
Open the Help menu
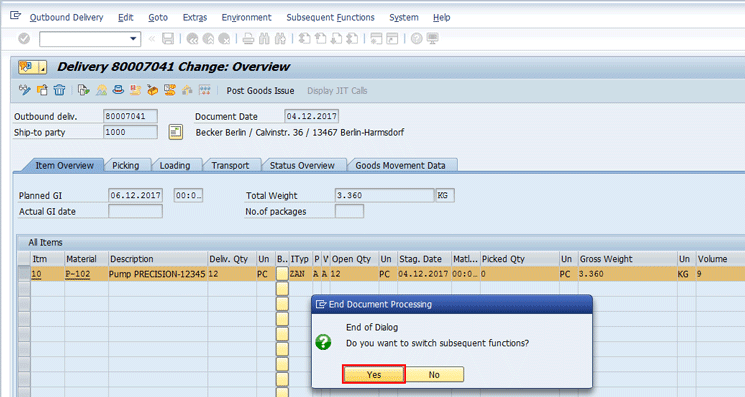click(441, 17)
